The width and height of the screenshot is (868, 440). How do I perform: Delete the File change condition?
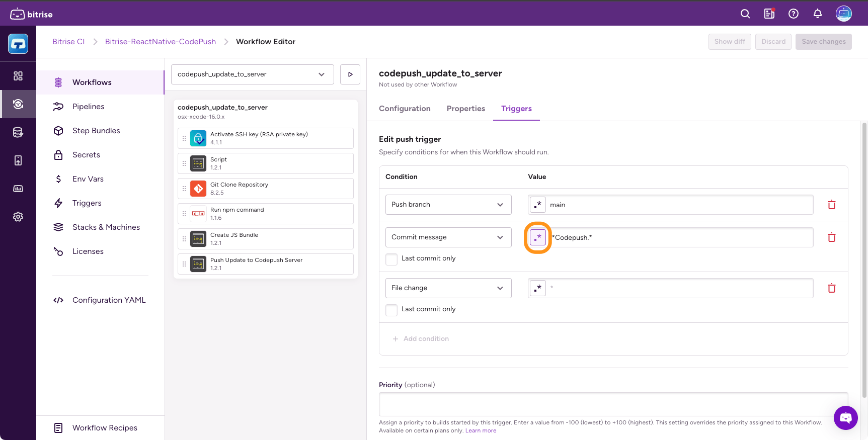832,288
